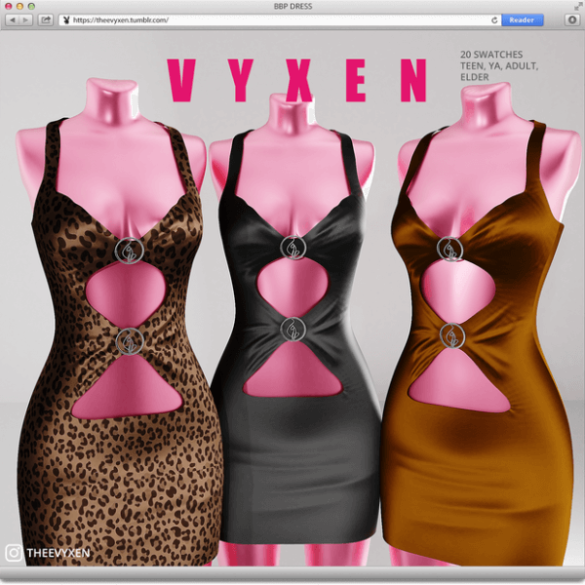
Task: Go forward with the browser forward arrow
Action: 26,20
